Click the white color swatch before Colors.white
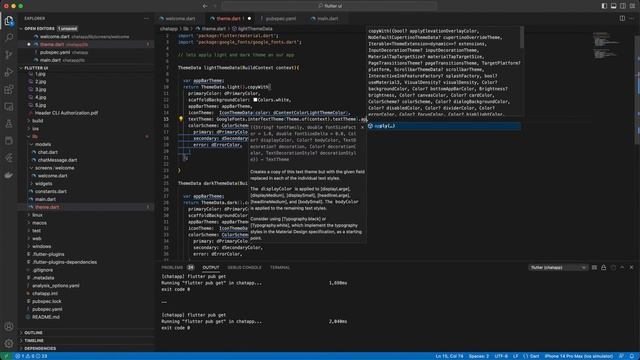 (x=255, y=100)
